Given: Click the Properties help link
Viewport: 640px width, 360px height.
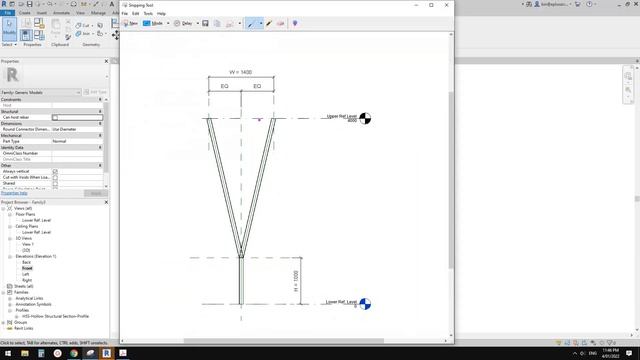Looking at the screenshot, I should [14, 193].
